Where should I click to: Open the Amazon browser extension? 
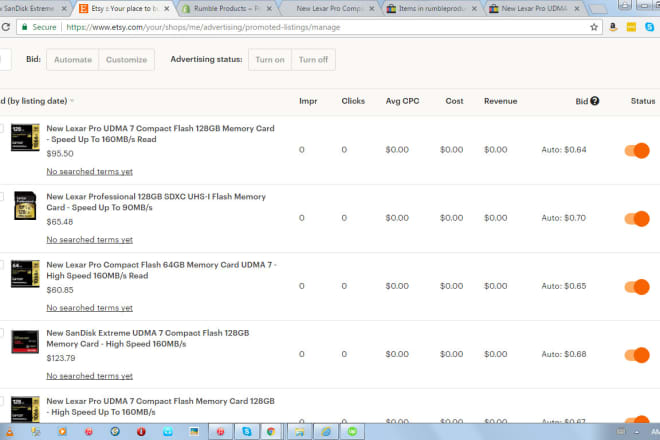tap(613, 27)
